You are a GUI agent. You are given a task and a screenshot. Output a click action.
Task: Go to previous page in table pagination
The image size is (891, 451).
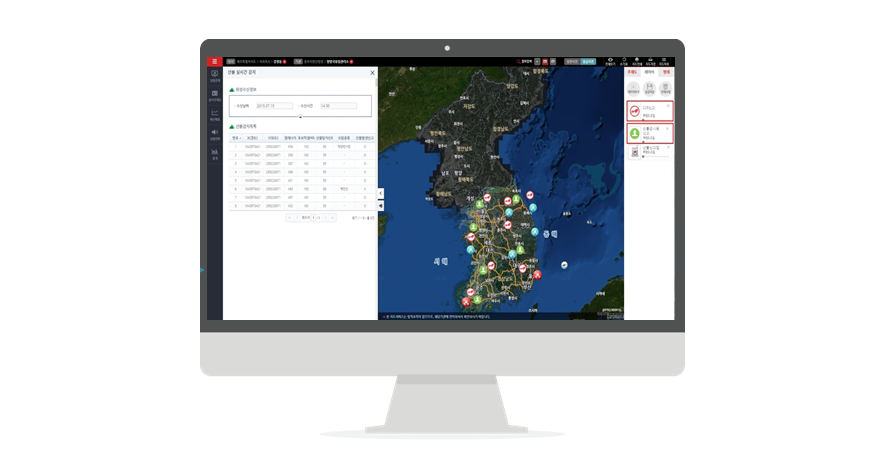(x=297, y=218)
